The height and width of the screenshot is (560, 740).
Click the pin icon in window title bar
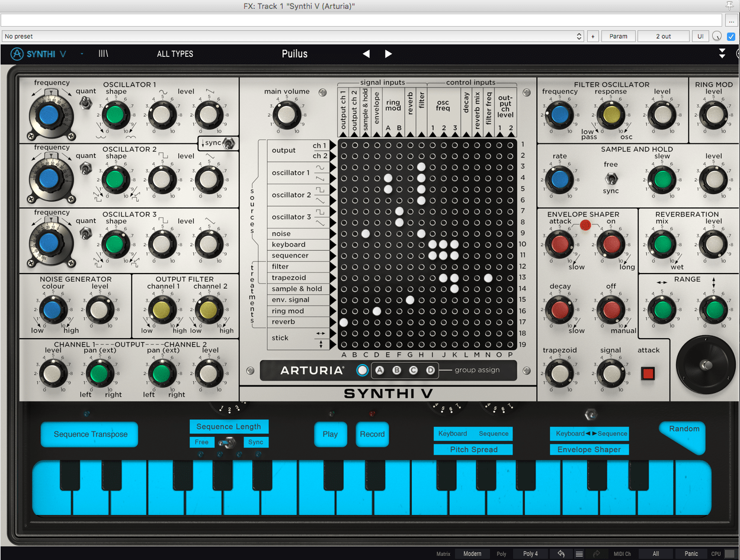click(730, 5)
